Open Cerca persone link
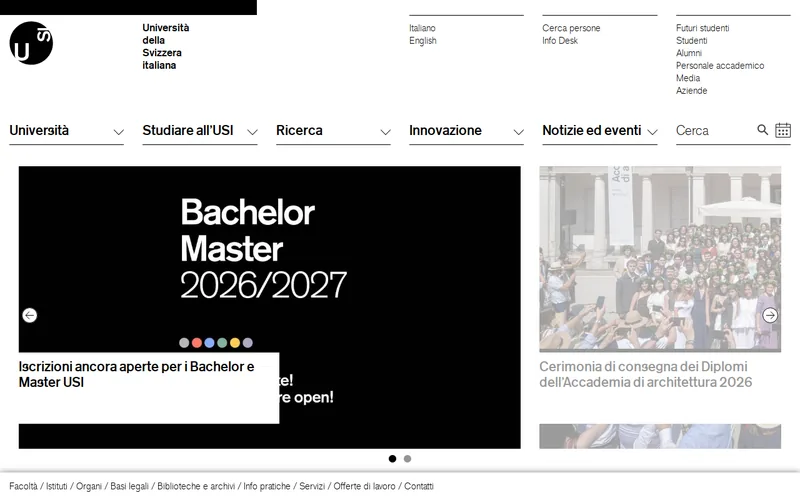This screenshot has height=500, width=800. 571,28
